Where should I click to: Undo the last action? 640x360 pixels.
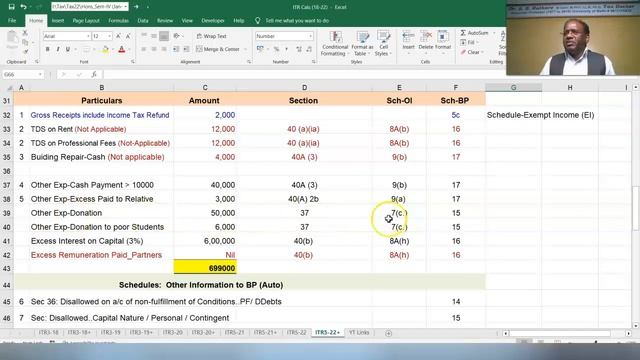click(x=23, y=7)
